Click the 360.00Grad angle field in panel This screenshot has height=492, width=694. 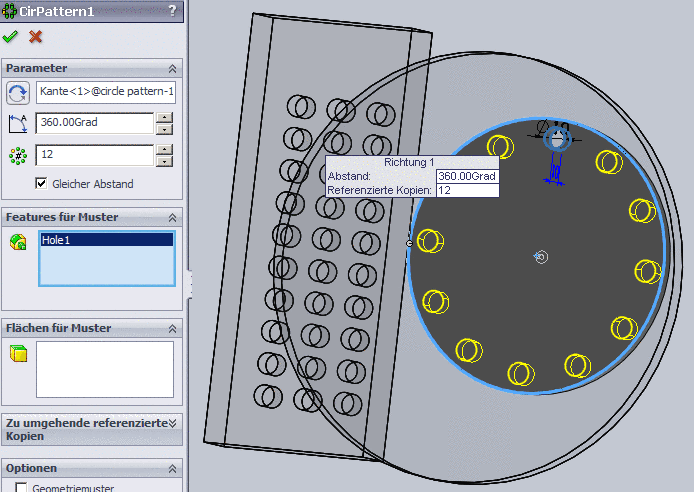click(x=95, y=123)
